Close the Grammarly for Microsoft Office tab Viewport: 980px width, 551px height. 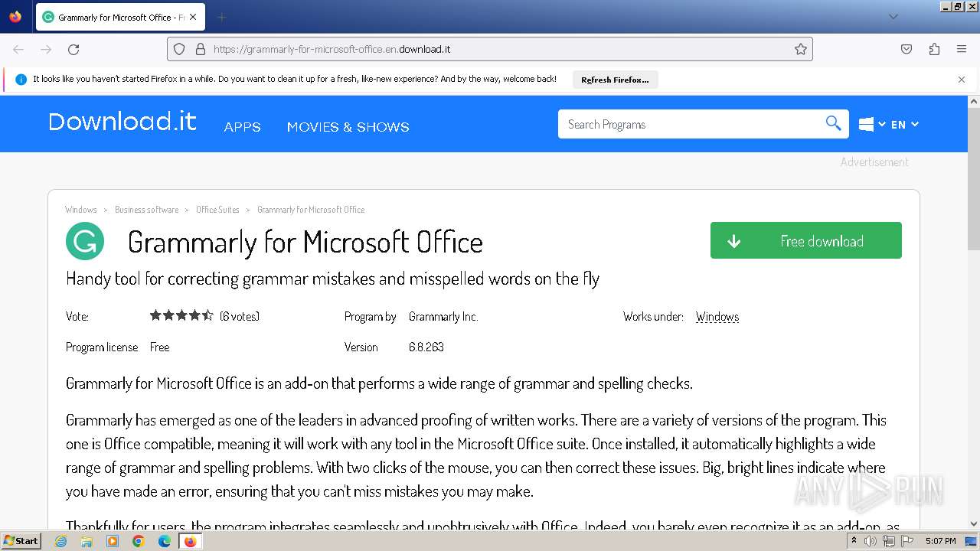192,17
